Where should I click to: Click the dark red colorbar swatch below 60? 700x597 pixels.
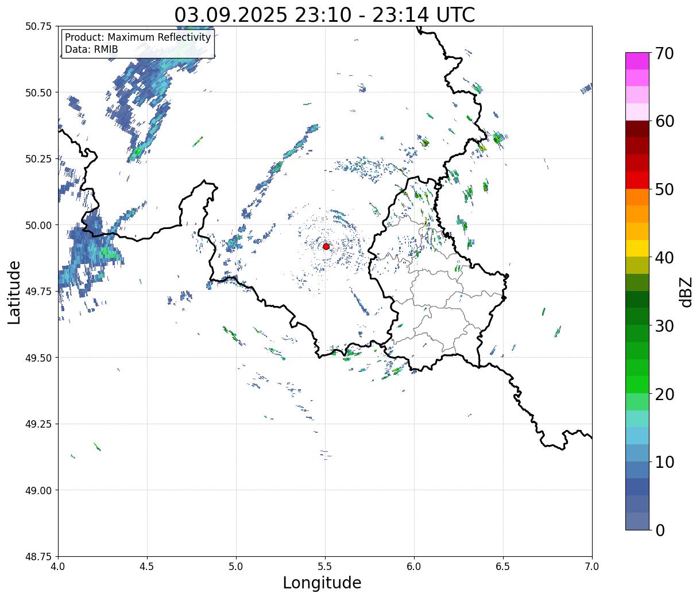coord(637,129)
